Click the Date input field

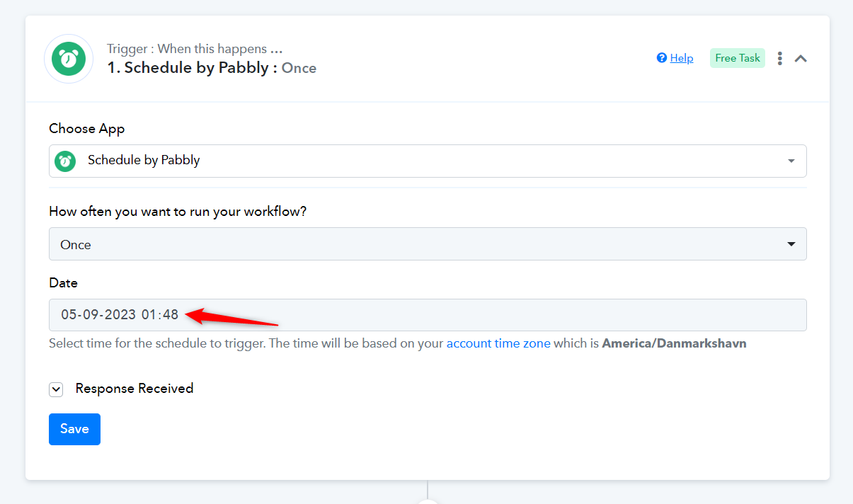(428, 315)
